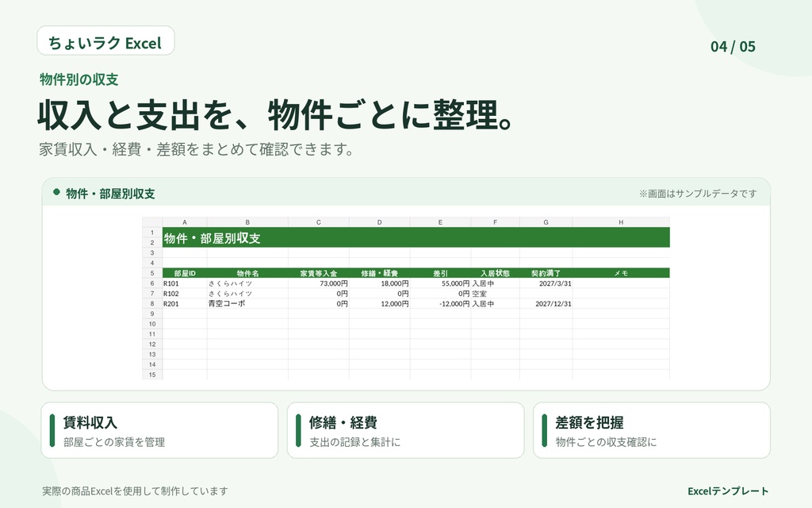Click the 賃料収入 feature card

tap(159, 430)
